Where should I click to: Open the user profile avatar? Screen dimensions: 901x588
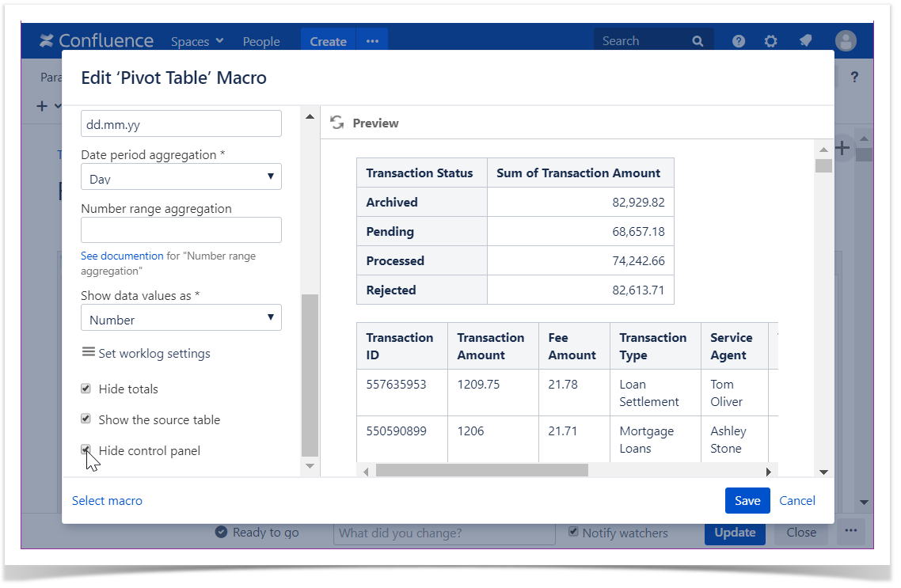coord(846,41)
